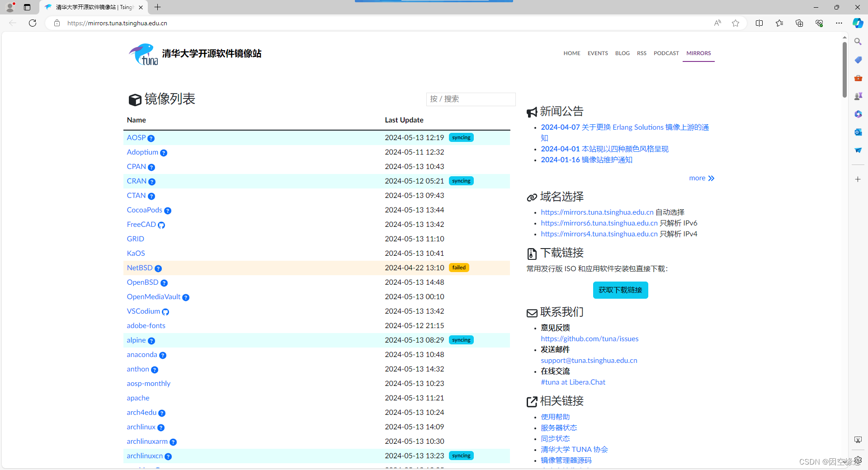Open the AOSP help question-mark icon

pyautogui.click(x=151, y=138)
